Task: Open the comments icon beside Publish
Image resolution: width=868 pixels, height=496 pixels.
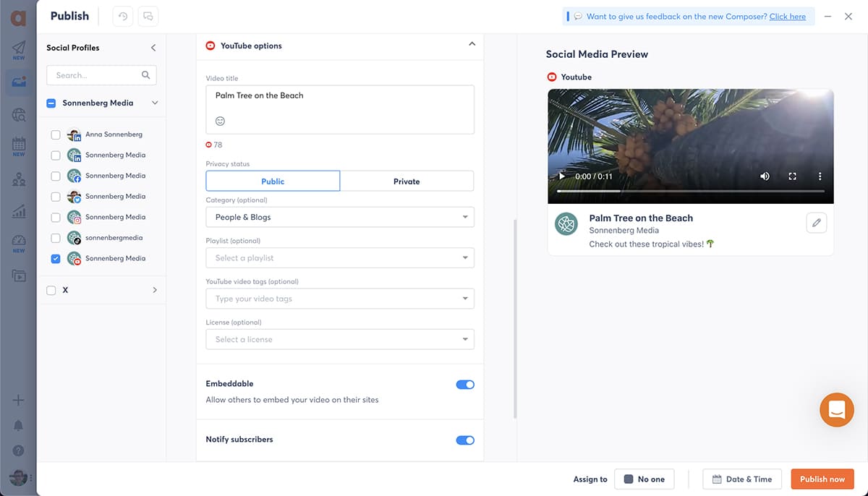Action: [x=148, y=16]
